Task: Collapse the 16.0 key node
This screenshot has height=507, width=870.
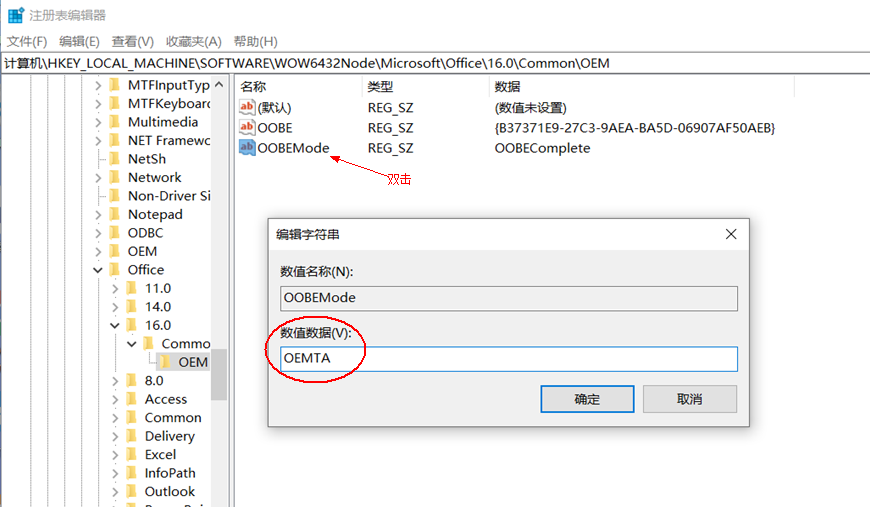Action: click(115, 325)
